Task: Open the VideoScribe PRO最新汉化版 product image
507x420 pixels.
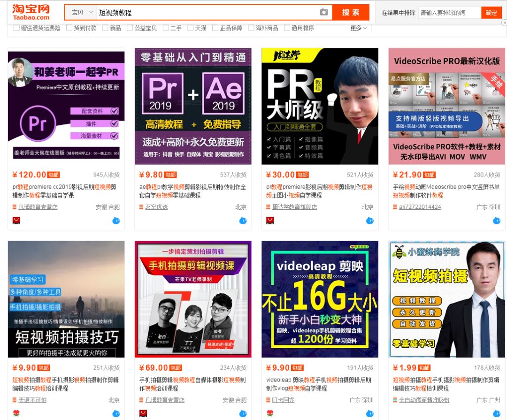Action: pyautogui.click(x=446, y=106)
